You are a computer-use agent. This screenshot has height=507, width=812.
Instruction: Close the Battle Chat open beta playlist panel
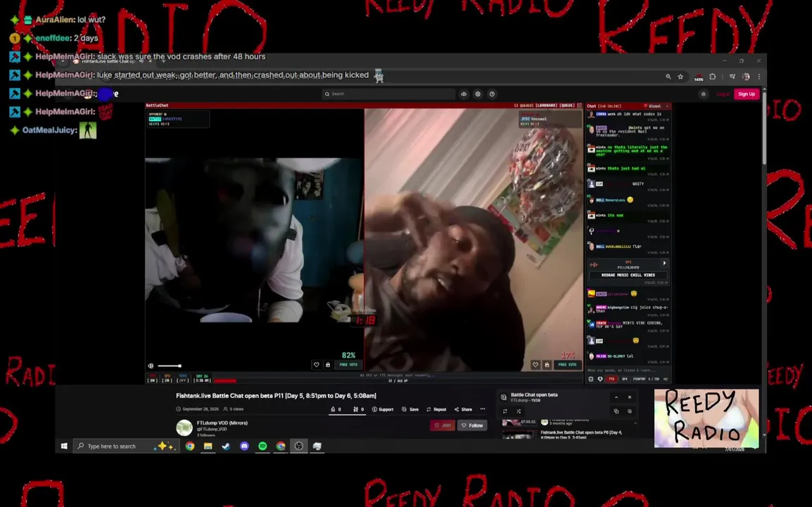630,397
